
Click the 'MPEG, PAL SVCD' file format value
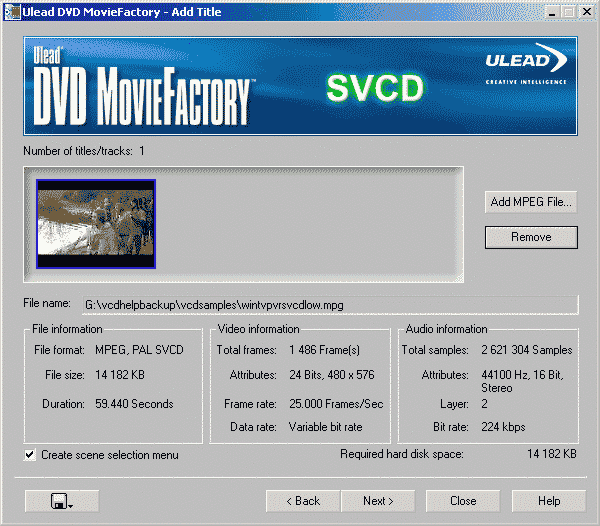click(139, 350)
